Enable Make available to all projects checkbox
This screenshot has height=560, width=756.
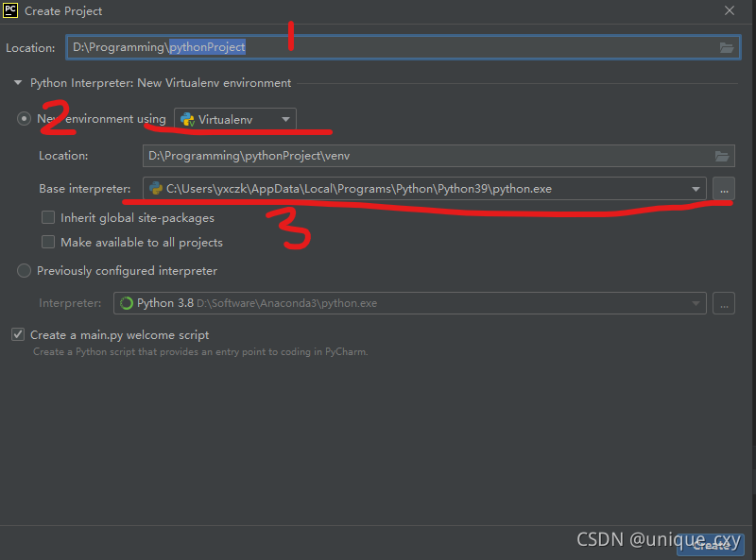pyautogui.click(x=48, y=242)
